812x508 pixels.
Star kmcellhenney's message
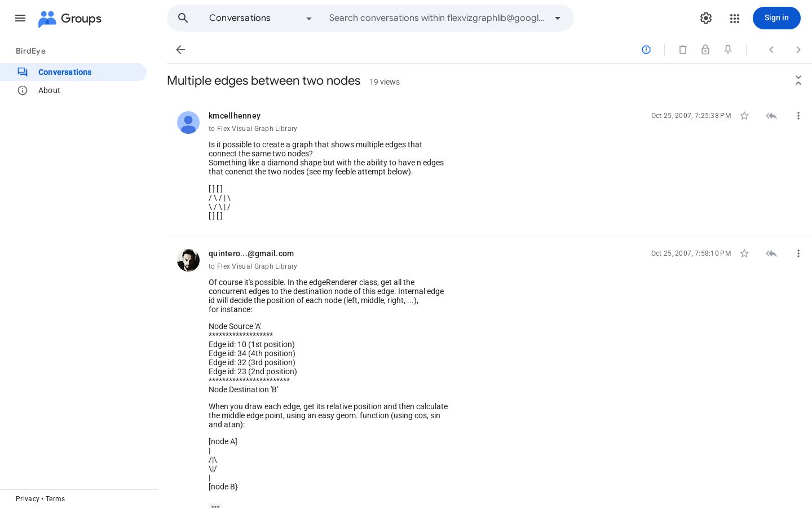click(x=744, y=116)
